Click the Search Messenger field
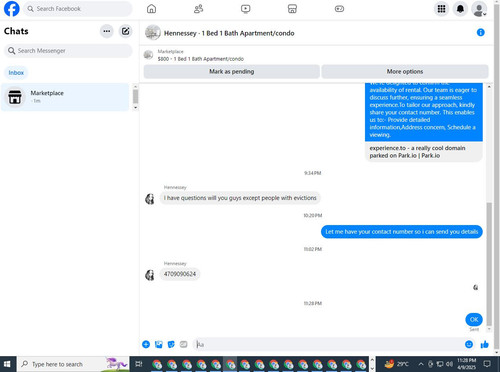The image size is (500, 372). (x=68, y=51)
